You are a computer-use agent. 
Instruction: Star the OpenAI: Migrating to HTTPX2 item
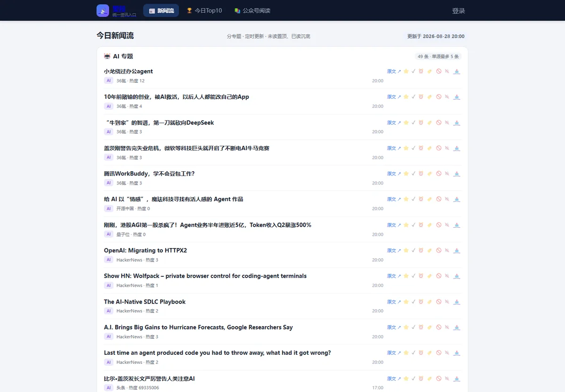coord(406,250)
